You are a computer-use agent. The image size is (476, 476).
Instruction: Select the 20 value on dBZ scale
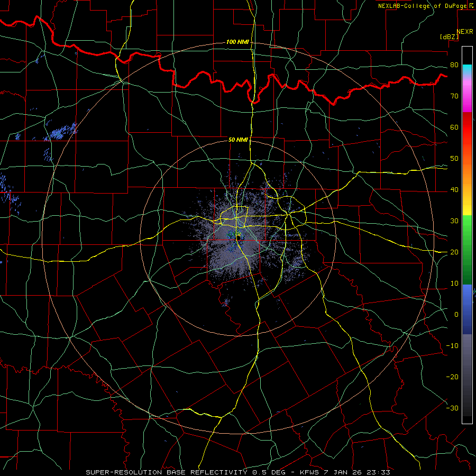pyautogui.click(x=454, y=252)
